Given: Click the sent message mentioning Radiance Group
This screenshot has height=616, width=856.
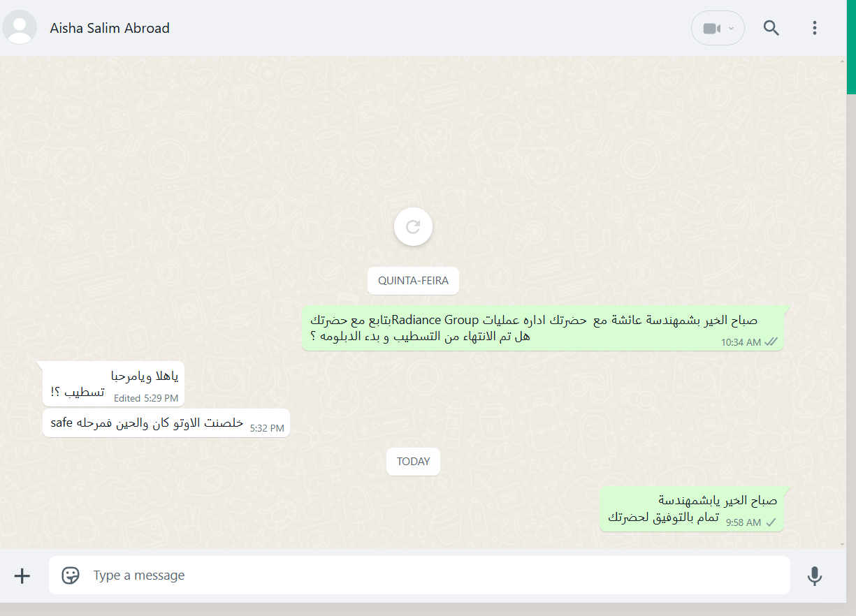Looking at the screenshot, I should 543,328.
